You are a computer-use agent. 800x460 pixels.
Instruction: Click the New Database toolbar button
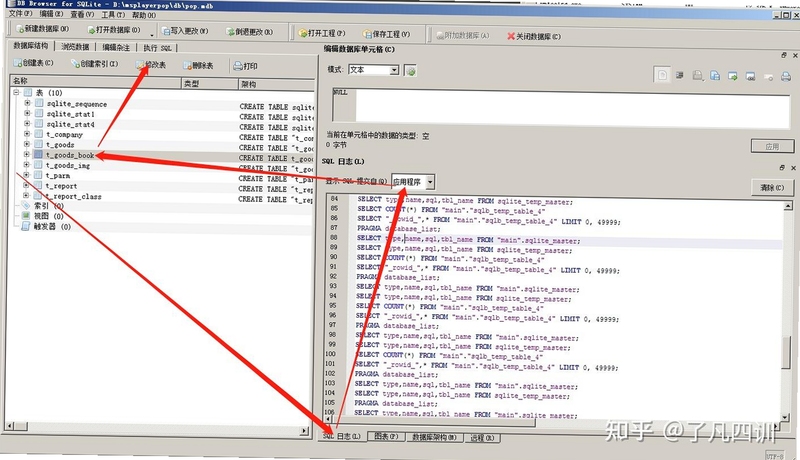click(42, 29)
